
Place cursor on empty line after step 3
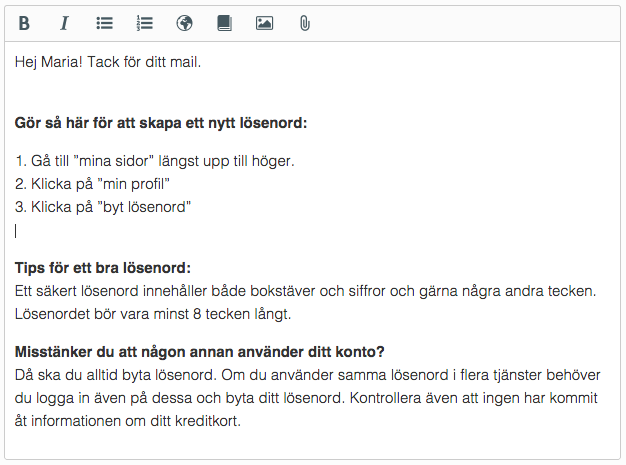click(x=100, y=231)
